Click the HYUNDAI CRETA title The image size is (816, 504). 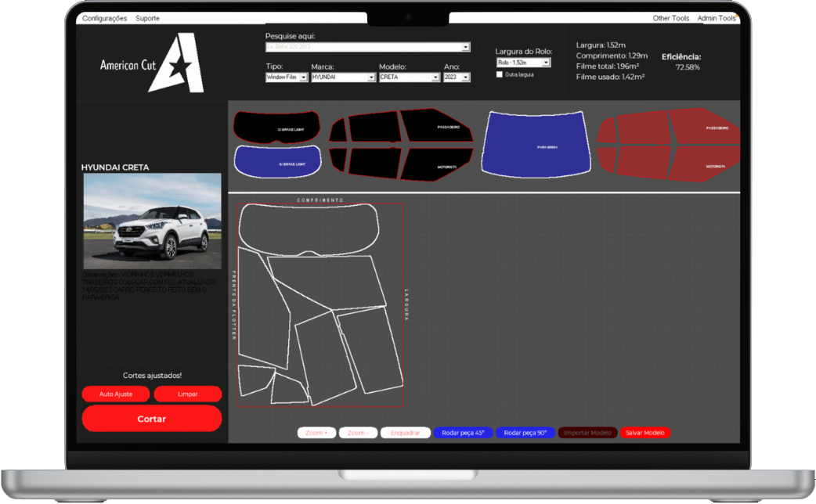tap(115, 167)
